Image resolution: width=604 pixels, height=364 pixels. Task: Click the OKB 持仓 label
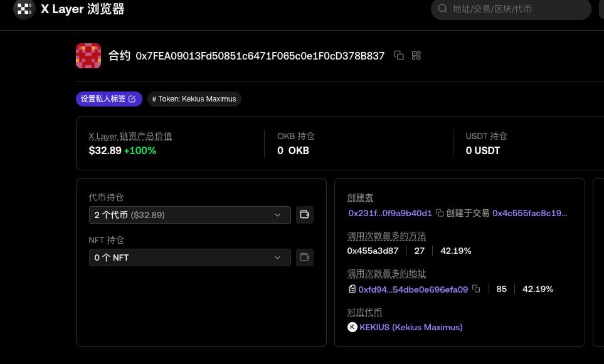point(296,136)
